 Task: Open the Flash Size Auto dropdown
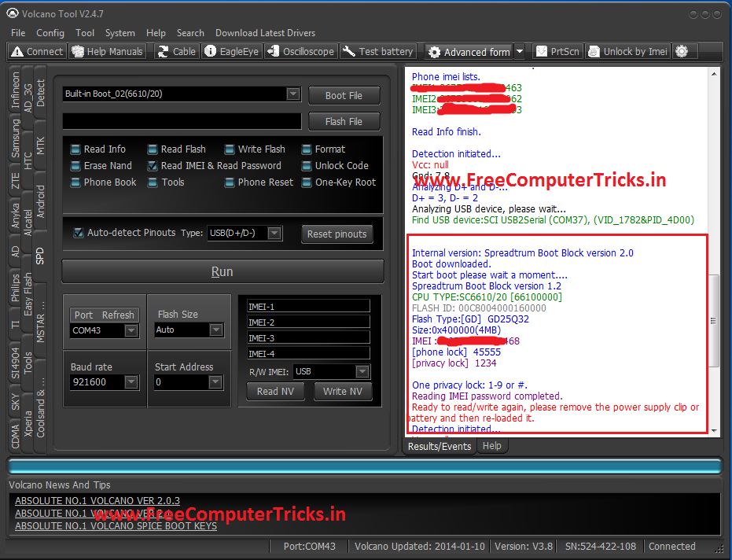(x=215, y=330)
